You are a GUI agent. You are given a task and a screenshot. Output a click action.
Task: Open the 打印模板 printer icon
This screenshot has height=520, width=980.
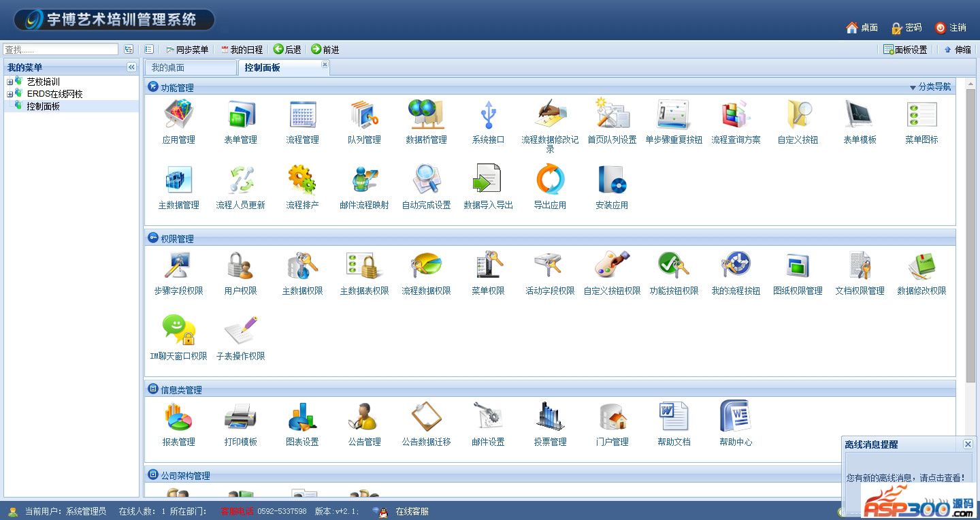241,417
